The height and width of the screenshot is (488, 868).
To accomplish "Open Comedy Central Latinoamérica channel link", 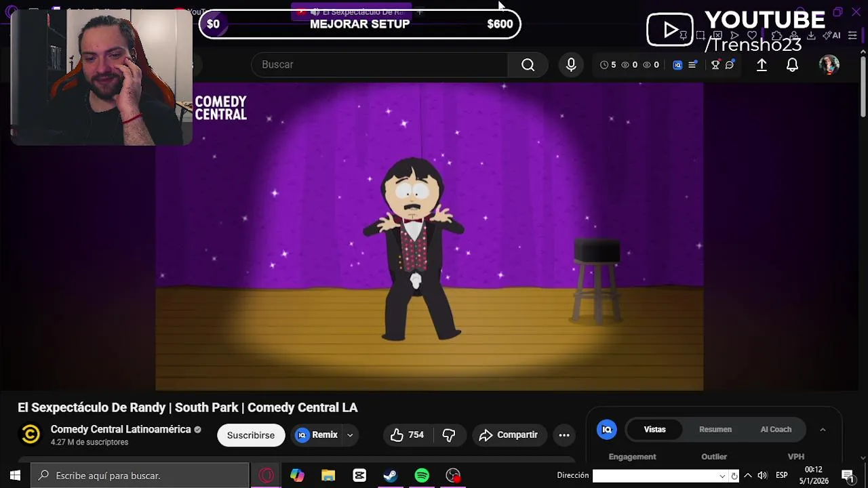I will click(x=121, y=430).
